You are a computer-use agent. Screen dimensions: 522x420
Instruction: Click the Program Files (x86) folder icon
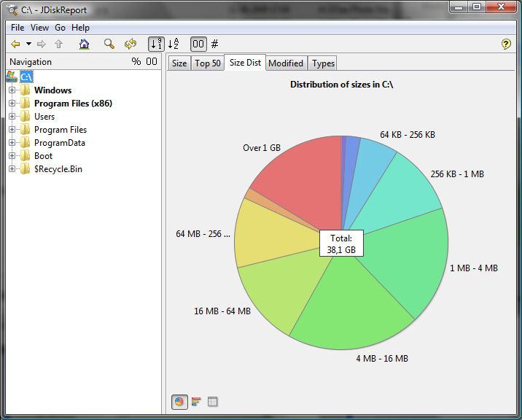pos(26,104)
